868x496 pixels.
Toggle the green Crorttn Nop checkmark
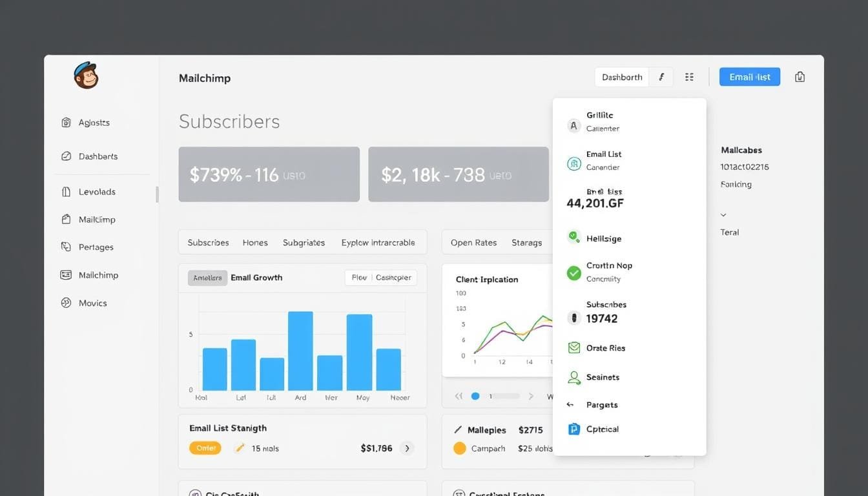(x=573, y=273)
